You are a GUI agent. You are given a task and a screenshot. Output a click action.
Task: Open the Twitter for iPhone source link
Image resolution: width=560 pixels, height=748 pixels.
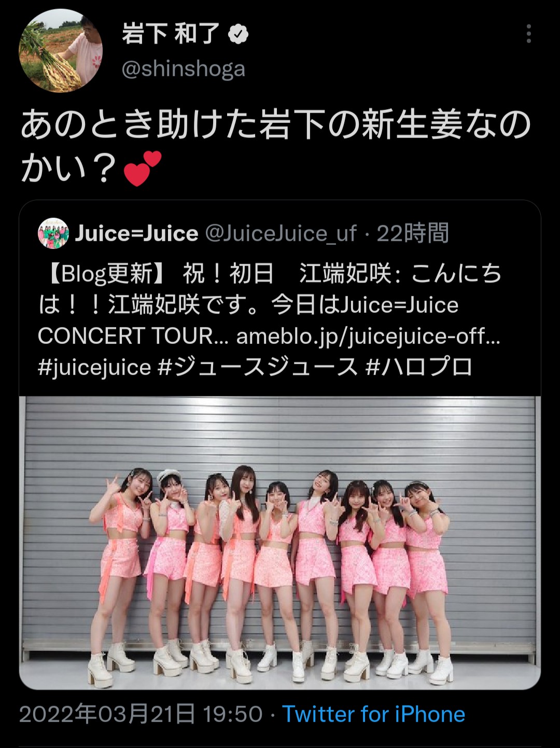point(373,714)
